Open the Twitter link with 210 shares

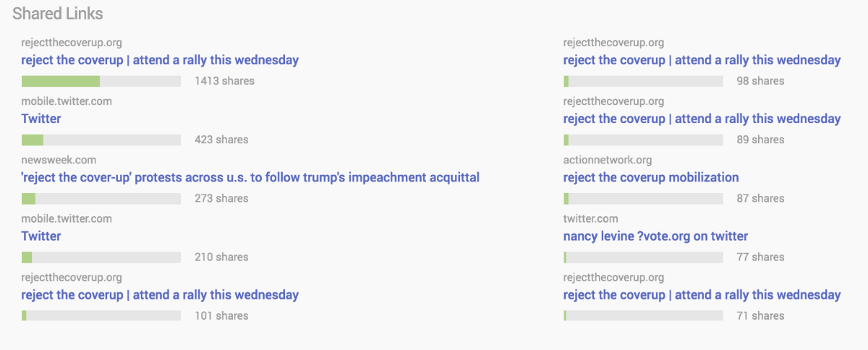click(41, 236)
